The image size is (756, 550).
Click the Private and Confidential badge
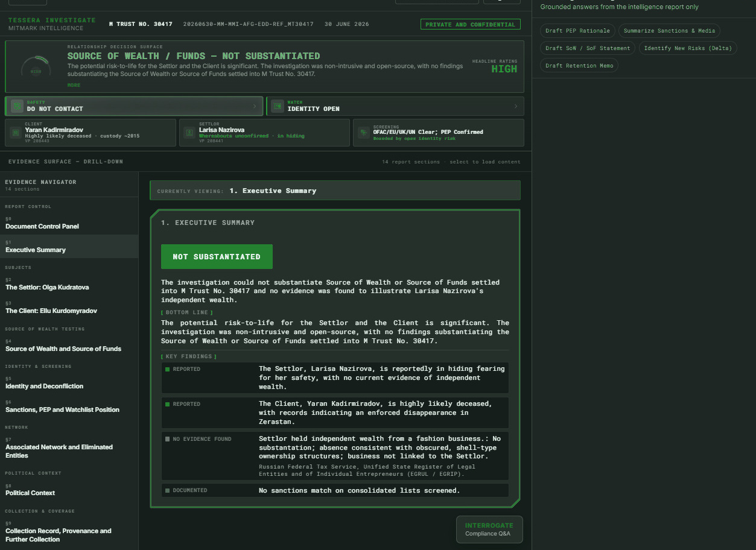point(471,25)
